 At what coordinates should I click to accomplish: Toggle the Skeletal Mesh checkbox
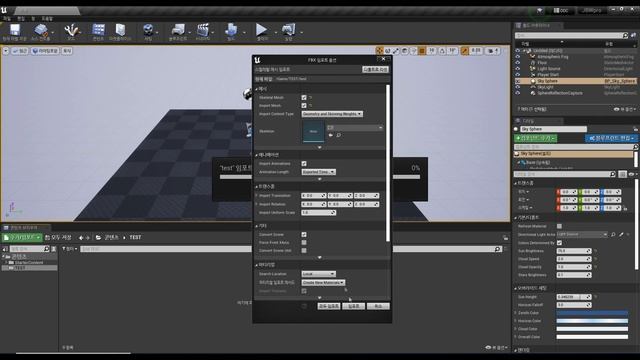304,98
